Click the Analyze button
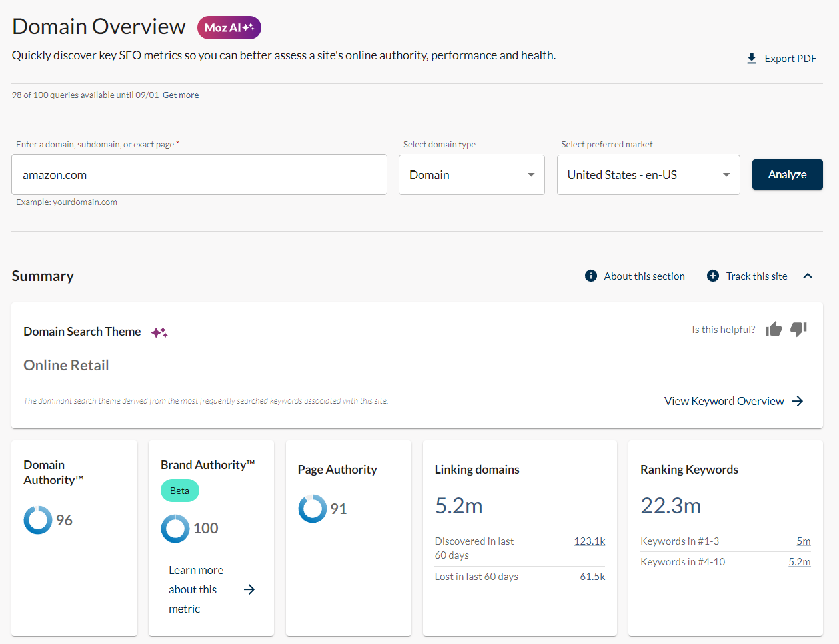Viewport: 839px width, 644px height. click(788, 174)
